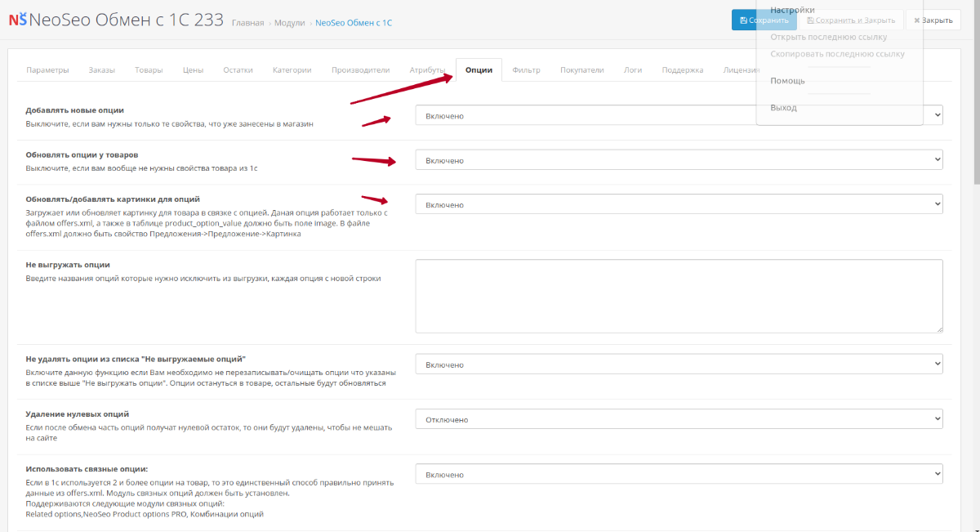980x532 pixels.
Task: Switch to the Фильтр tab
Action: coord(527,70)
